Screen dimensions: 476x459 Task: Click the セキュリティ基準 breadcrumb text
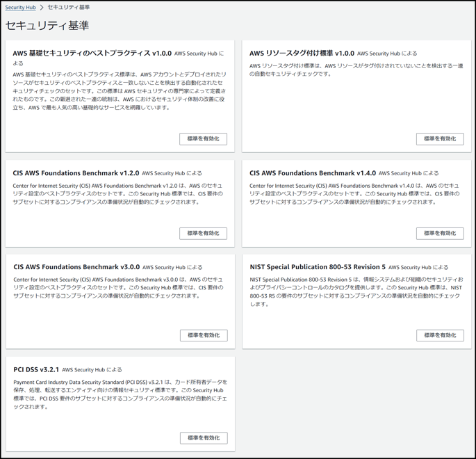[69, 7]
